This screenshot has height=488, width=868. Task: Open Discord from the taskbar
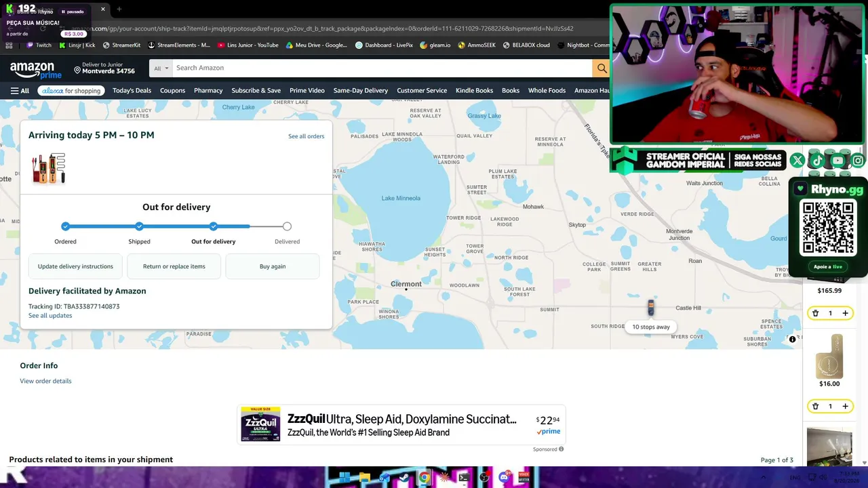pyautogui.click(x=504, y=477)
